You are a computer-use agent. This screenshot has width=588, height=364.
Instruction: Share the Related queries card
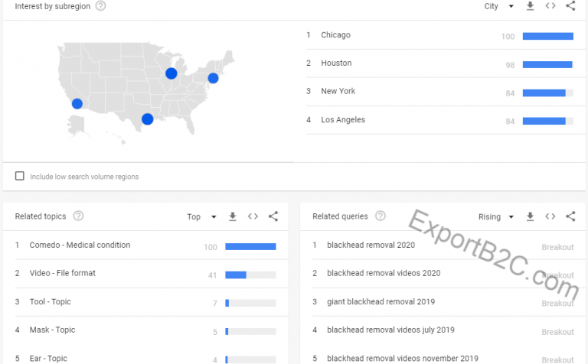570,216
